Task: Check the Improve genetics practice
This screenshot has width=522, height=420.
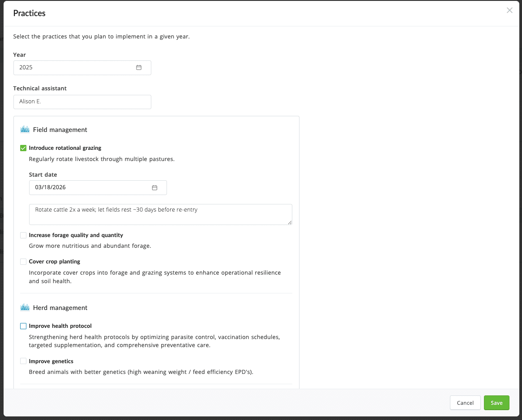Action: (23, 361)
